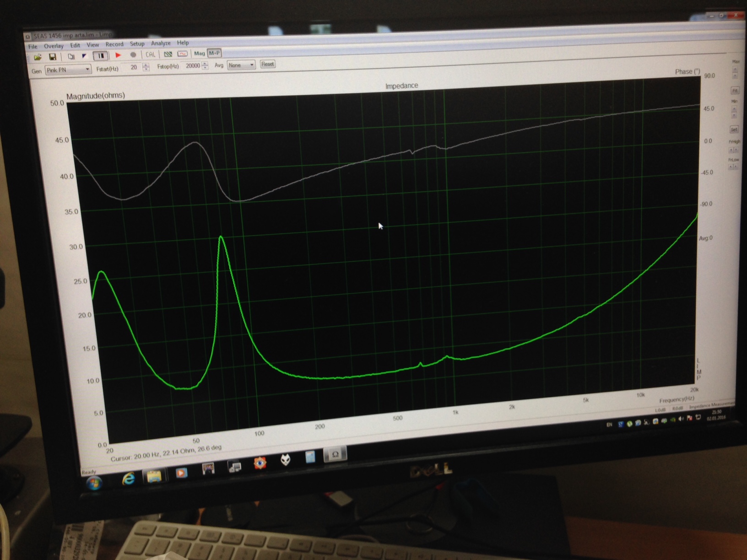Click the EN language indicator in the tray
The height and width of the screenshot is (560, 747).
pos(609,425)
